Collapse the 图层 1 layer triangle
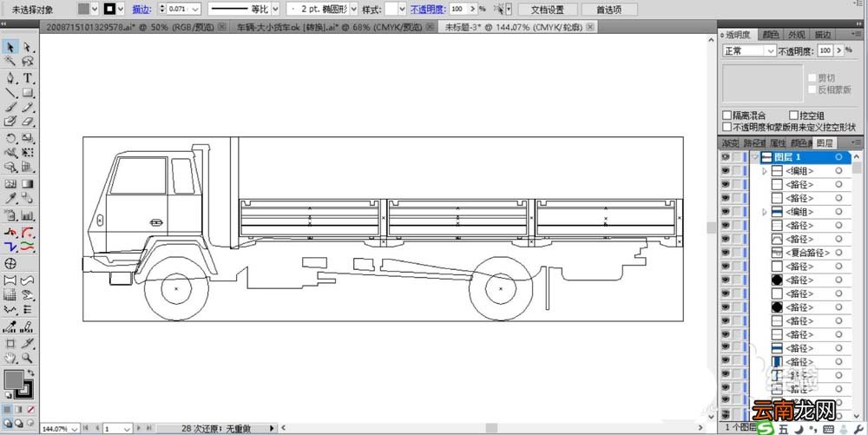The image size is (868, 435). coord(754,157)
